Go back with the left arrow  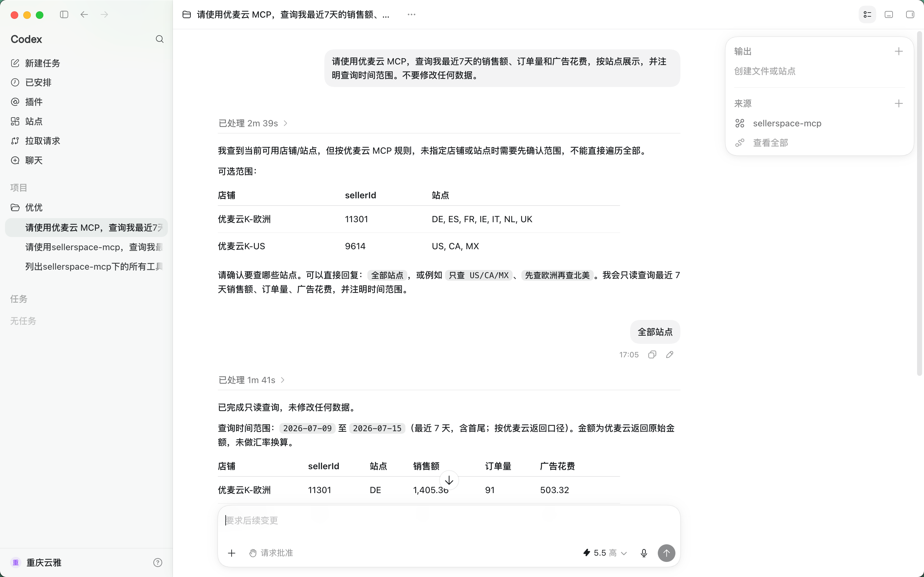(84, 14)
